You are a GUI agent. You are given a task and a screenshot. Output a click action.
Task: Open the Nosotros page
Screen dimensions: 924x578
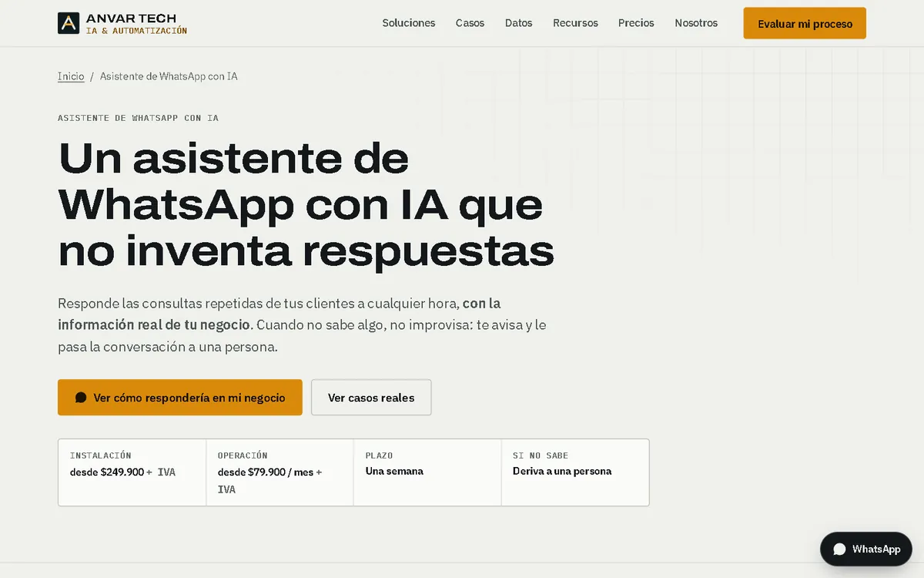click(x=696, y=23)
